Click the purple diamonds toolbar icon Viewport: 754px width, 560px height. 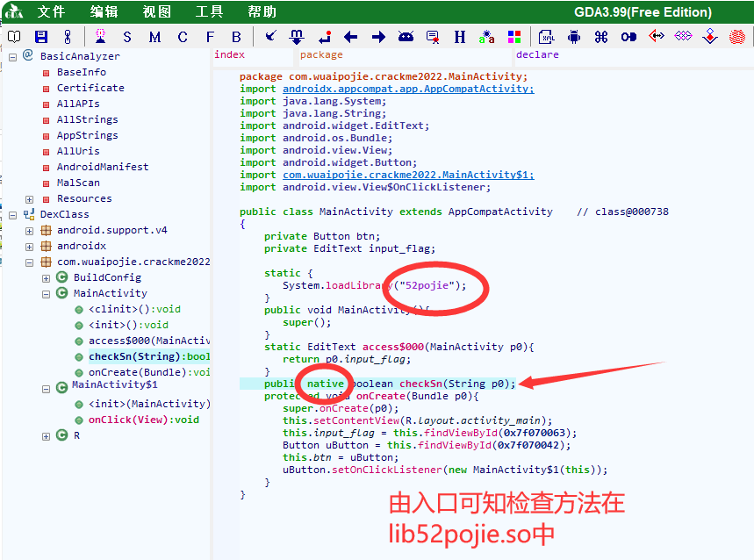tap(683, 36)
